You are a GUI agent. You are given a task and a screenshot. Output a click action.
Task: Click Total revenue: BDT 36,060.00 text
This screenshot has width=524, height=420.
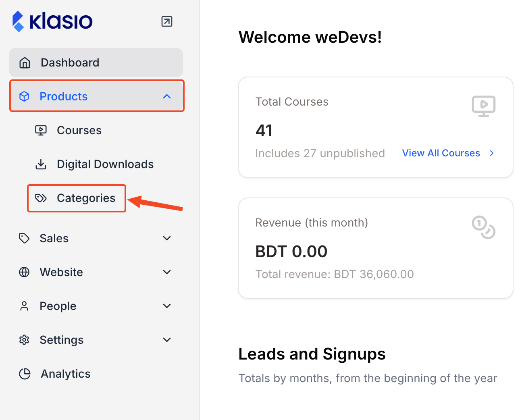click(x=335, y=274)
